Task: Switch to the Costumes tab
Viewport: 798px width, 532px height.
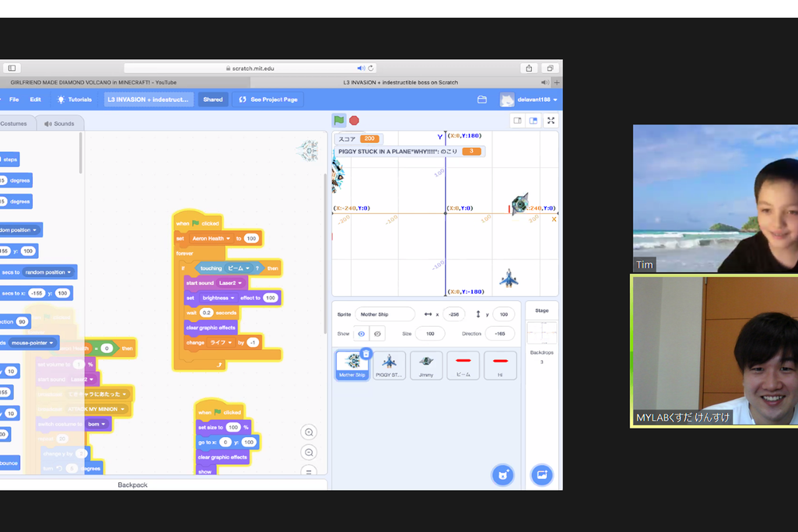Action: click(x=17, y=124)
